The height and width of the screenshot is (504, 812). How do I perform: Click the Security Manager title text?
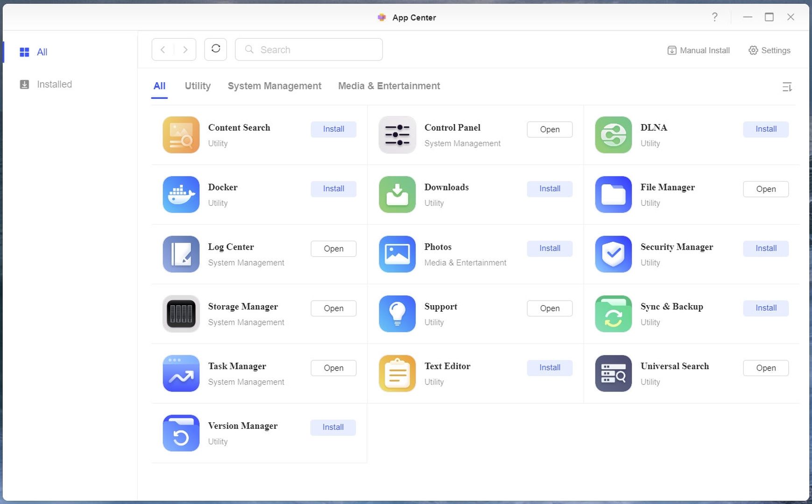pos(677,247)
